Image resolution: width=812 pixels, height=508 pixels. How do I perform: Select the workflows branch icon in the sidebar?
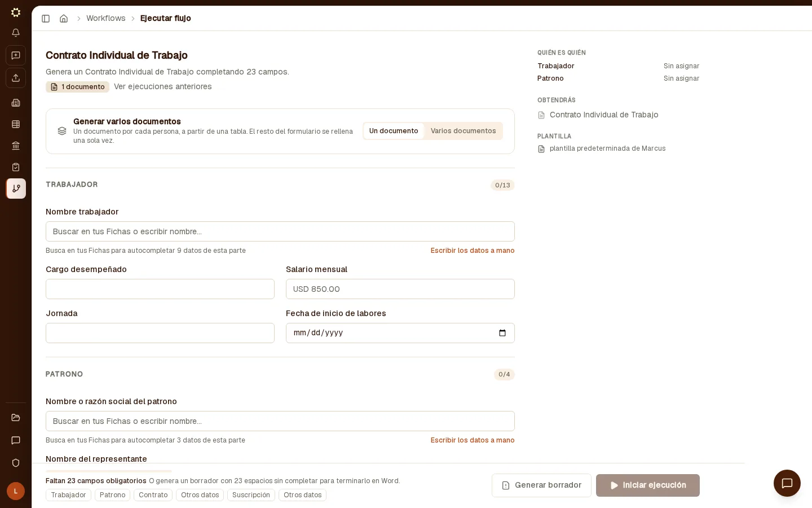click(x=16, y=189)
